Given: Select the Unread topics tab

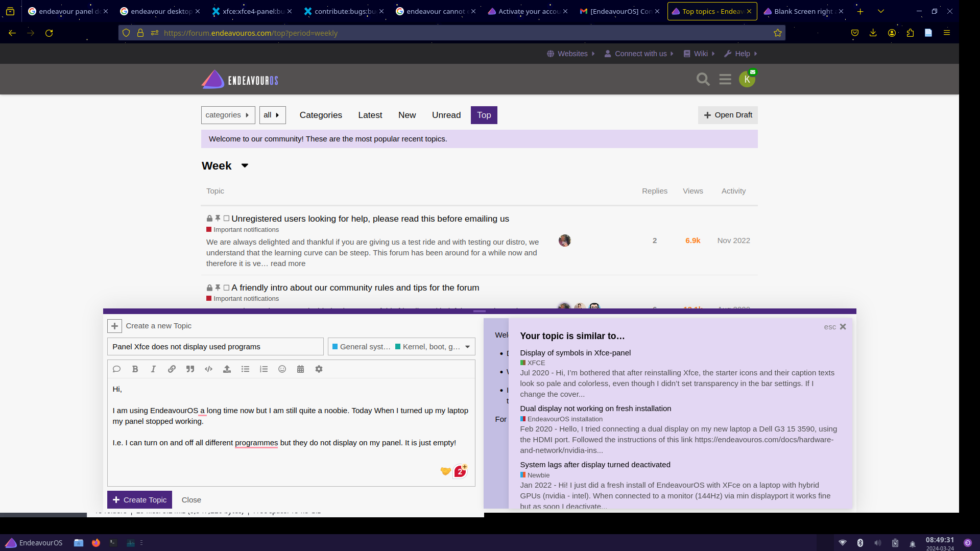Looking at the screenshot, I should tap(445, 115).
